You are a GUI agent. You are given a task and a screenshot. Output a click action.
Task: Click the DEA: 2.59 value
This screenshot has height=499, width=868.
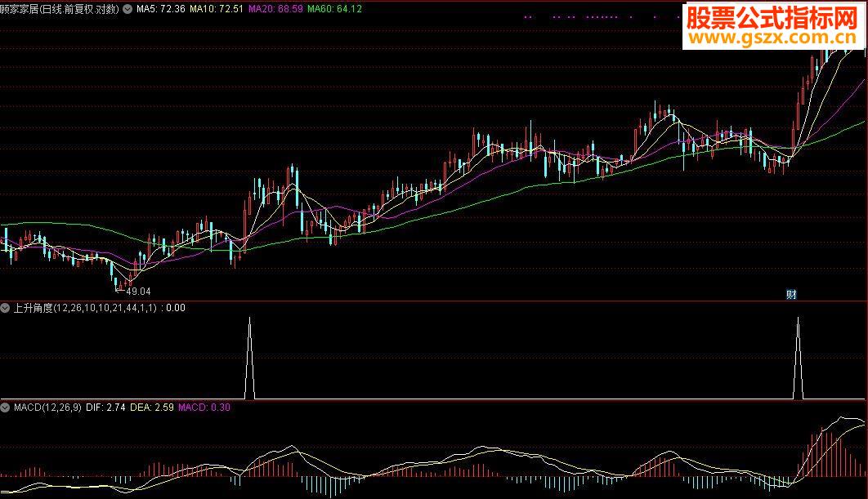tap(152, 408)
